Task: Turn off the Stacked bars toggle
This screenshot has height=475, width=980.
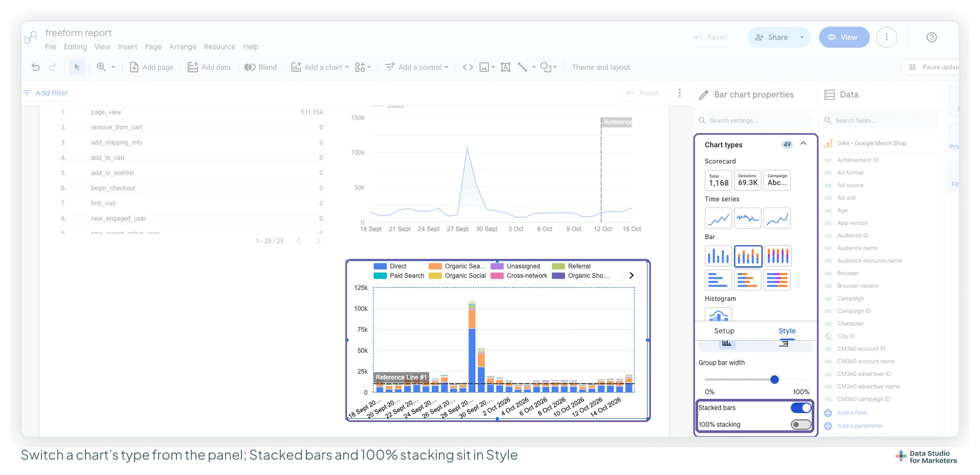Action: tap(800, 408)
